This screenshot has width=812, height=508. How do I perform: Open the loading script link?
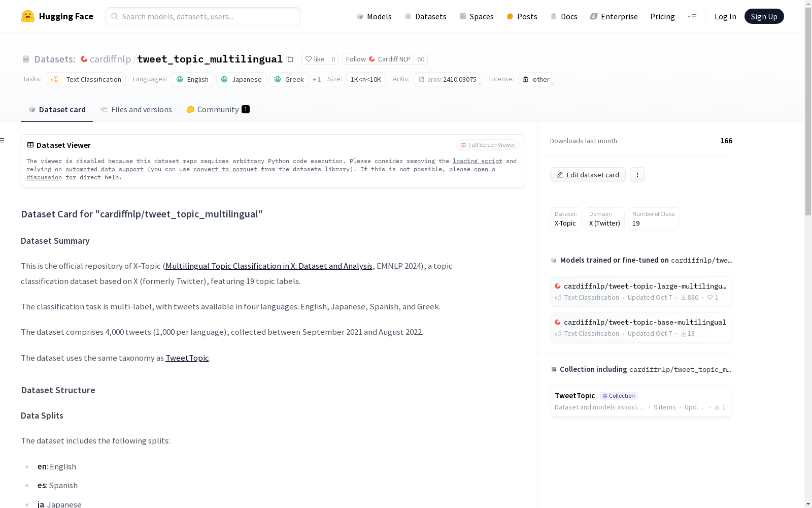[478, 161]
